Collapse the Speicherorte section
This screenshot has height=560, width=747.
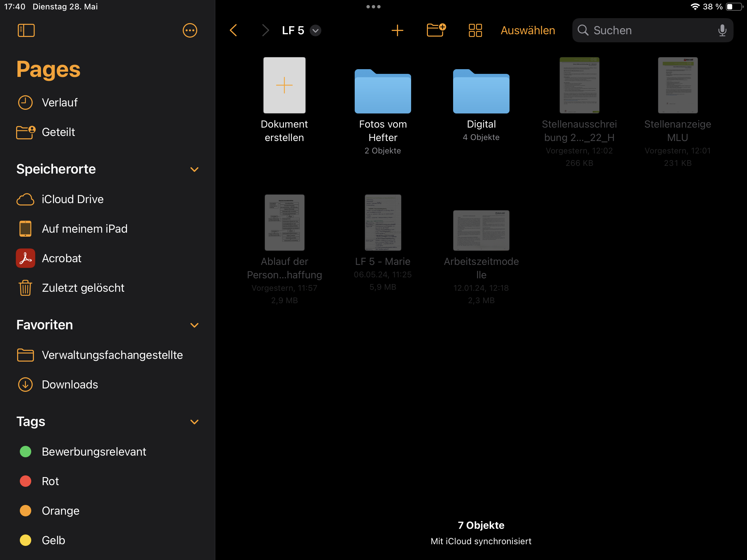(194, 170)
